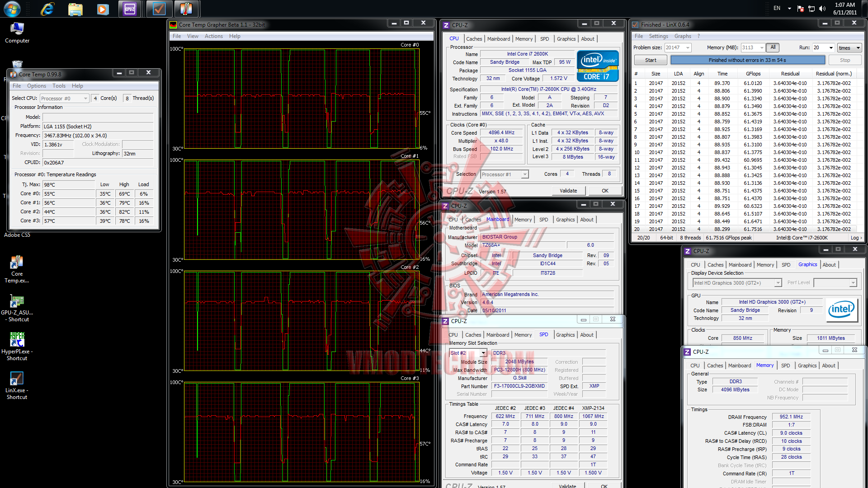Click the CPU-Z taskbar icon
The width and height of the screenshot is (868, 488).
point(130,9)
